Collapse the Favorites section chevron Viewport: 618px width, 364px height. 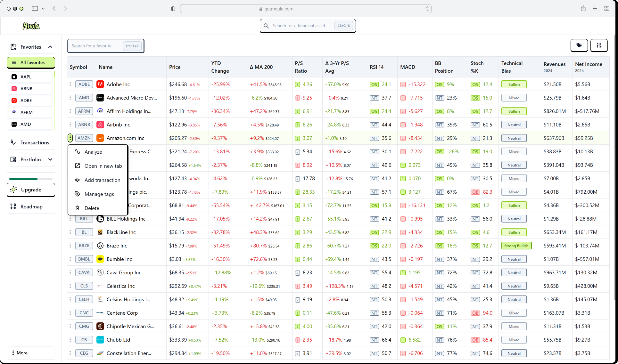pyautogui.click(x=50, y=47)
